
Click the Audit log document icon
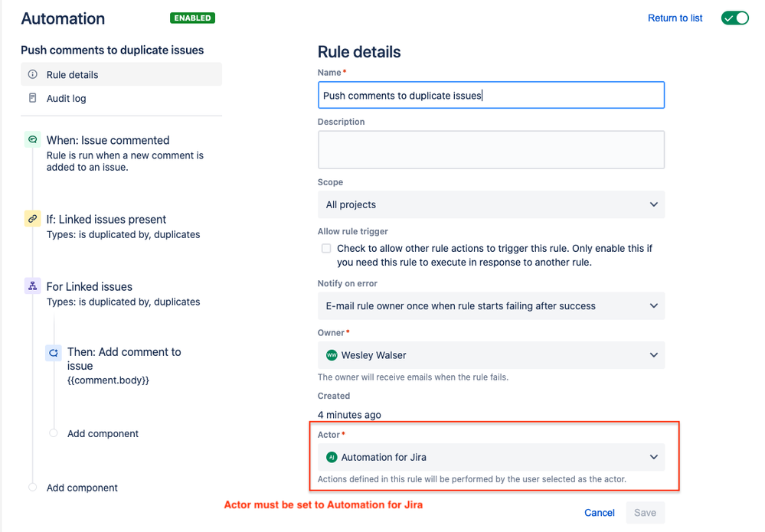click(33, 98)
